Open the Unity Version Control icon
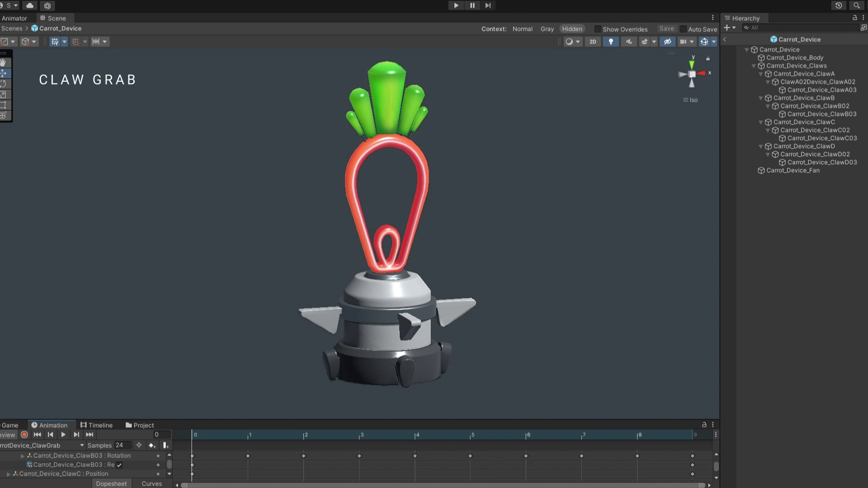Image resolution: width=868 pixels, height=488 pixels. pyautogui.click(x=47, y=6)
